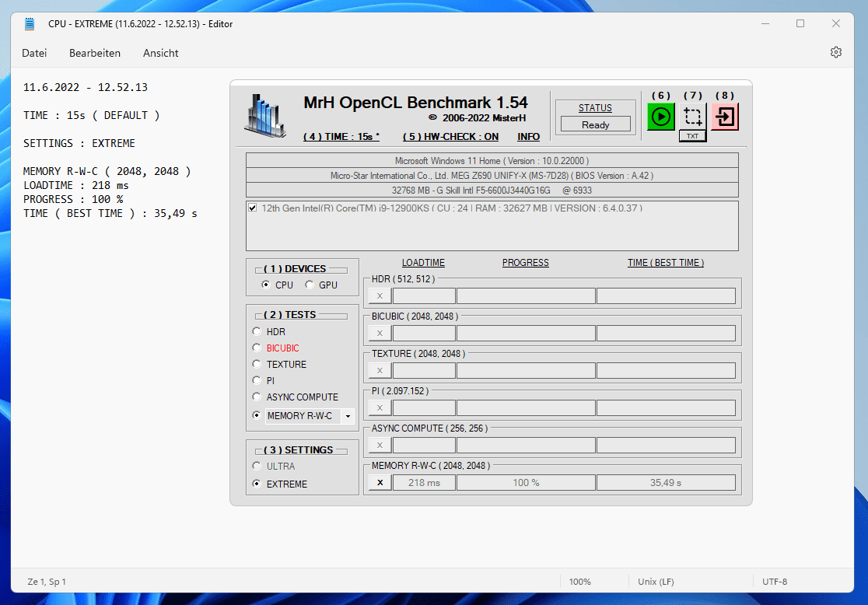
Task: Click the 218 ms loadtime field
Action: click(424, 483)
